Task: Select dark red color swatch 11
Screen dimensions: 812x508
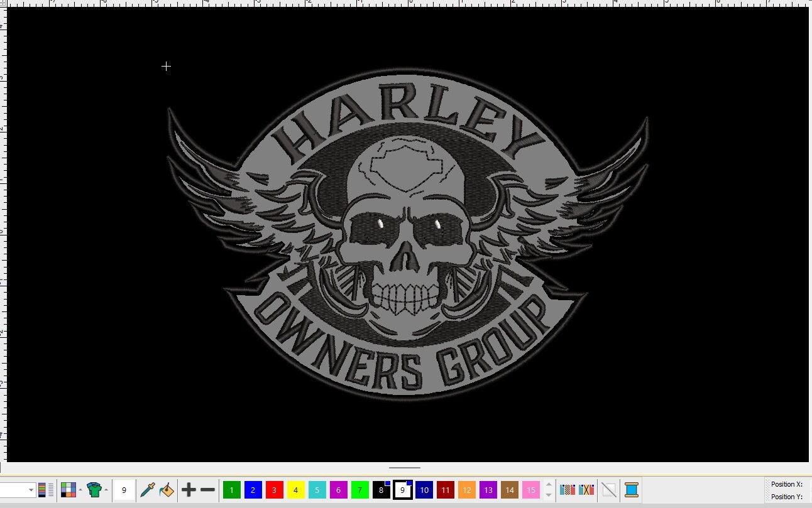Action: coord(446,490)
